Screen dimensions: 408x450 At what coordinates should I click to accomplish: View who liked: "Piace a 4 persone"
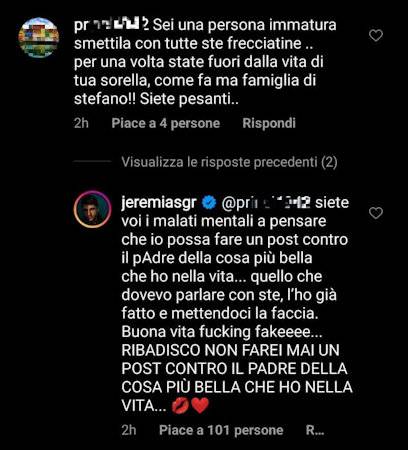coord(166,123)
